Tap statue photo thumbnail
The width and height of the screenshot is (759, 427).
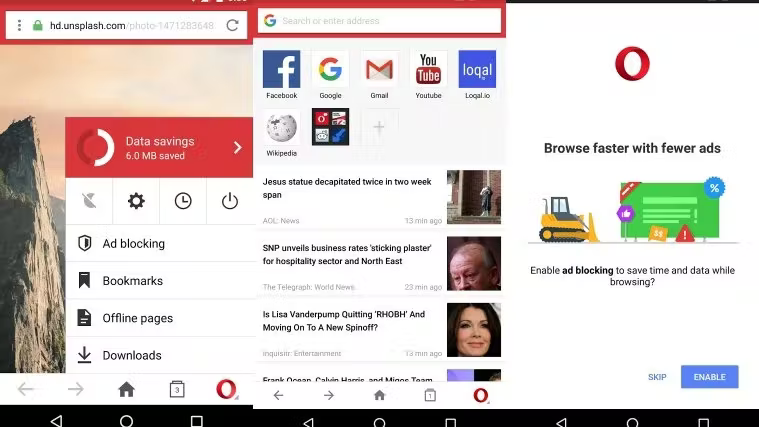pos(474,197)
